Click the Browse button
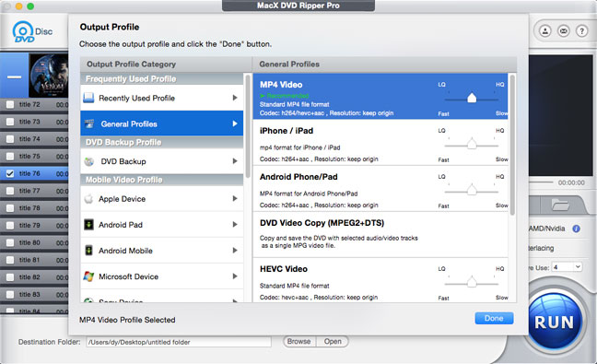The height and width of the screenshot is (364, 597). tap(298, 342)
